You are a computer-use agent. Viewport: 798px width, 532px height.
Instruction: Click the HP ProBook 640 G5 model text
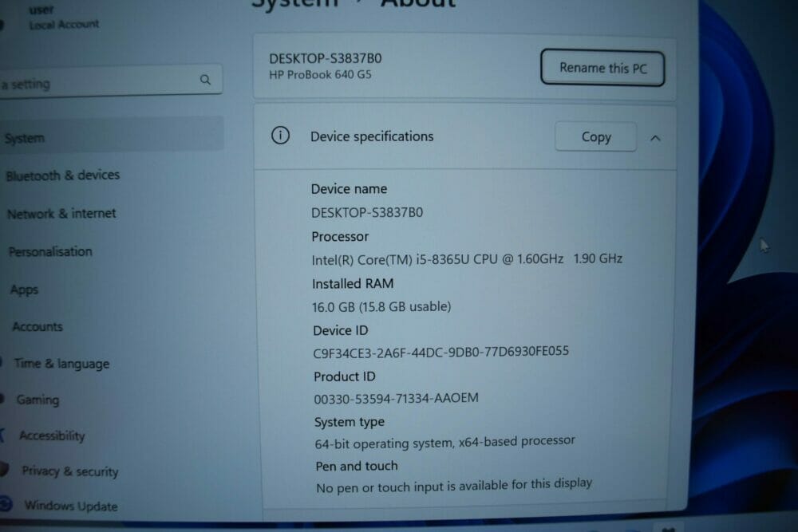point(320,75)
